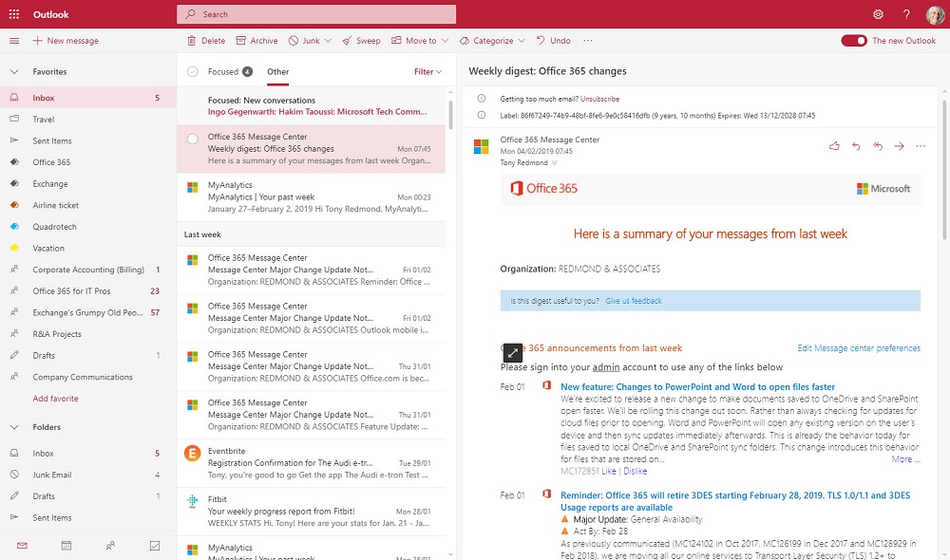The width and height of the screenshot is (950, 560).
Task: Reply all to the open email
Action: [x=877, y=146]
